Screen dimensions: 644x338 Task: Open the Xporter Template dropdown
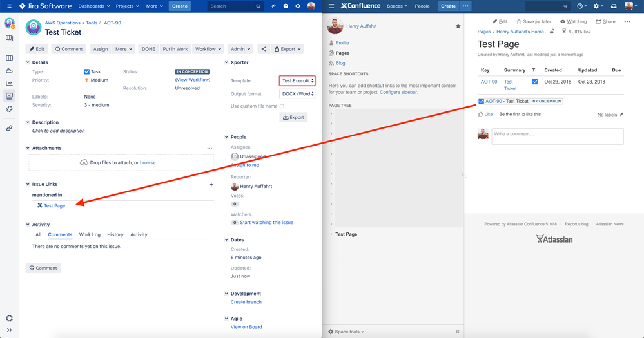(297, 81)
